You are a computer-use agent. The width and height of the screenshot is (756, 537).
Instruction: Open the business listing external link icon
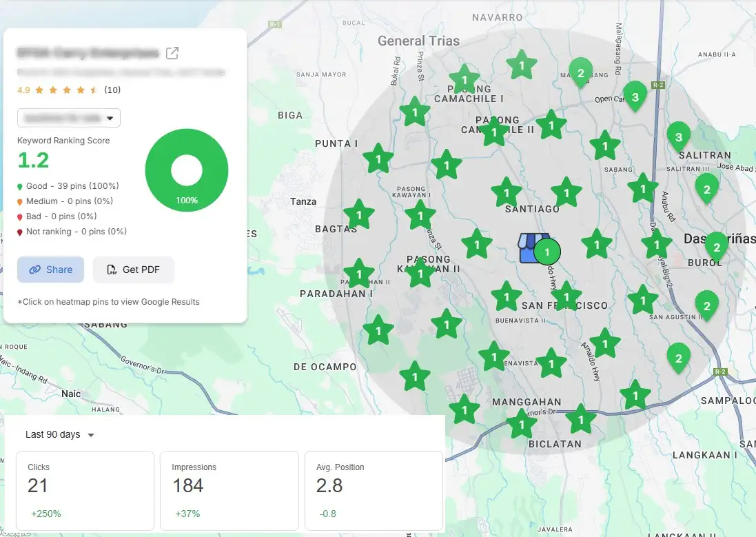[x=173, y=53]
